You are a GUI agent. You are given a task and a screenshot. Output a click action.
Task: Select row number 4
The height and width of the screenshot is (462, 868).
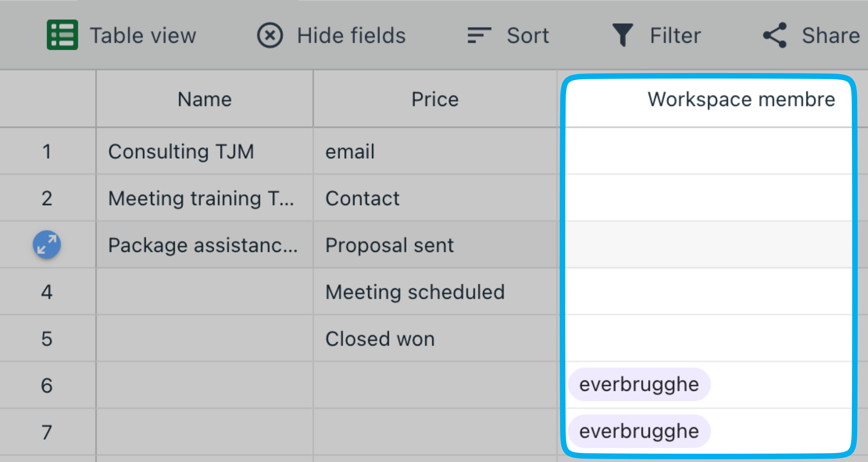pyautogui.click(x=47, y=292)
